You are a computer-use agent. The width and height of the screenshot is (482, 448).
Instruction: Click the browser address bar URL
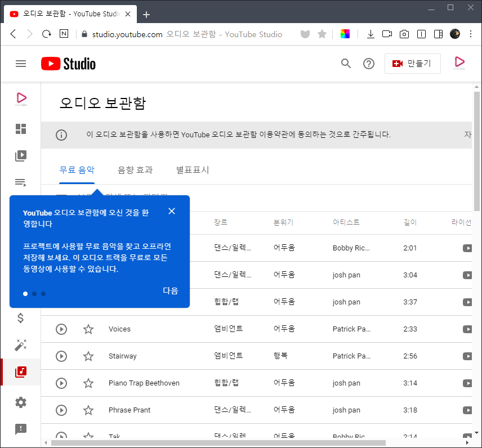[x=127, y=34]
